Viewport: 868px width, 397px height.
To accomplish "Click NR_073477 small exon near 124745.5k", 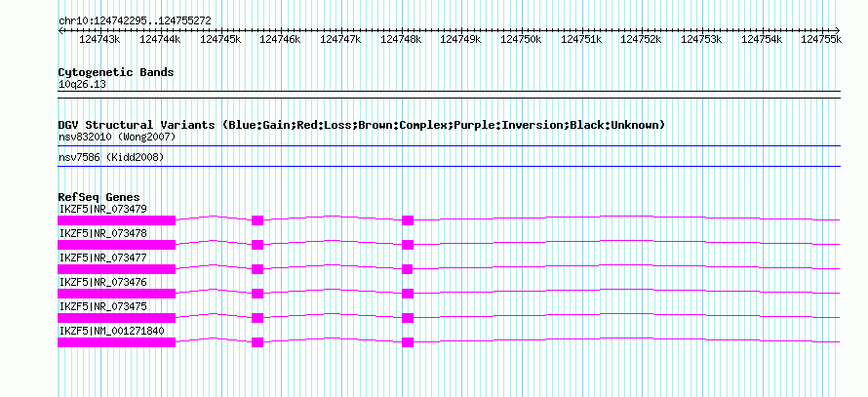I will coord(257,269).
